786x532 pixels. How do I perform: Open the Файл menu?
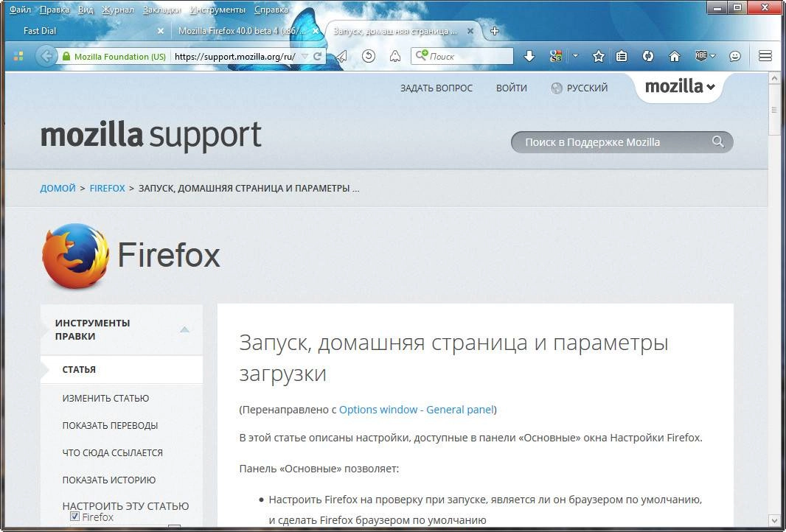pyautogui.click(x=20, y=10)
